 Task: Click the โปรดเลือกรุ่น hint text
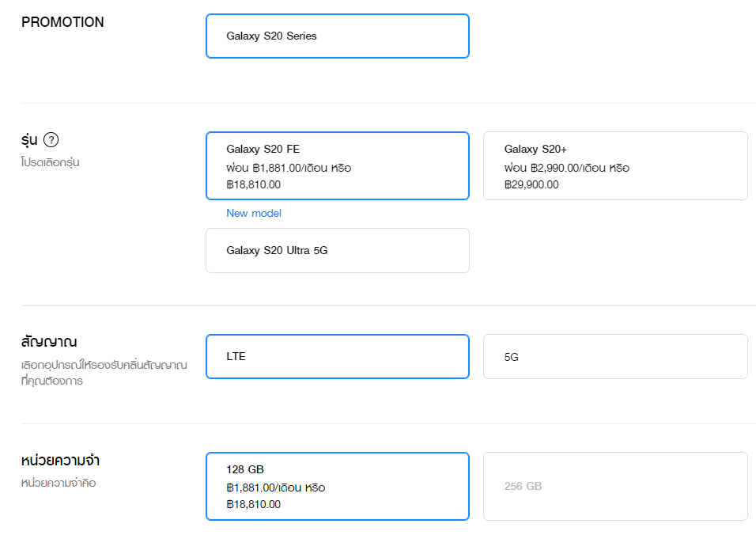(50, 162)
